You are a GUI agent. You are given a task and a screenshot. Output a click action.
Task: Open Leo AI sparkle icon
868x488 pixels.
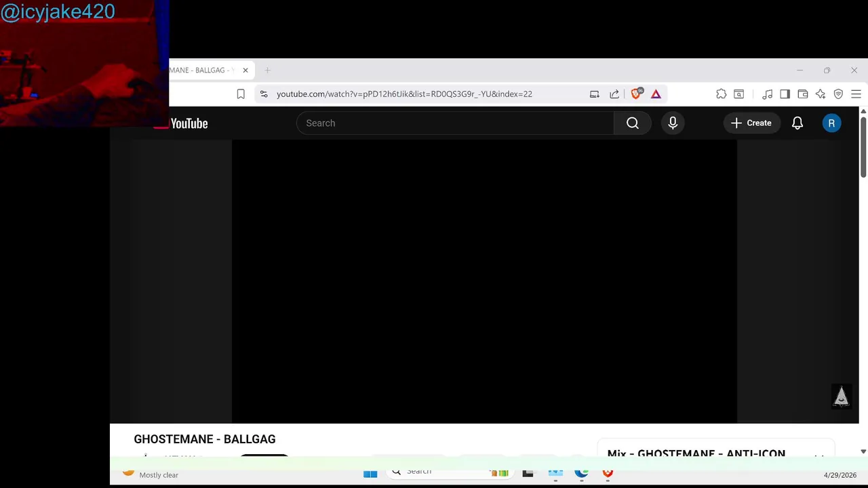(x=821, y=94)
